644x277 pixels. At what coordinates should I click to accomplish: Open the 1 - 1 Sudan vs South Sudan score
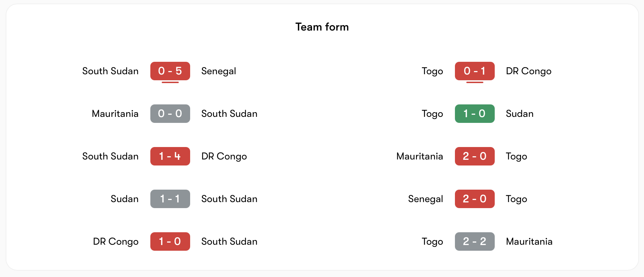coord(170,199)
